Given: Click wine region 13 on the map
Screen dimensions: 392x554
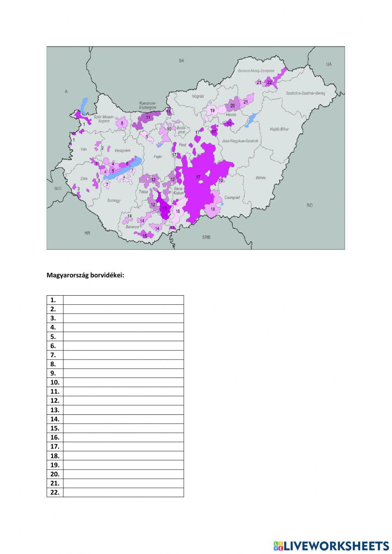Looking at the screenshot, I should click(164, 208).
